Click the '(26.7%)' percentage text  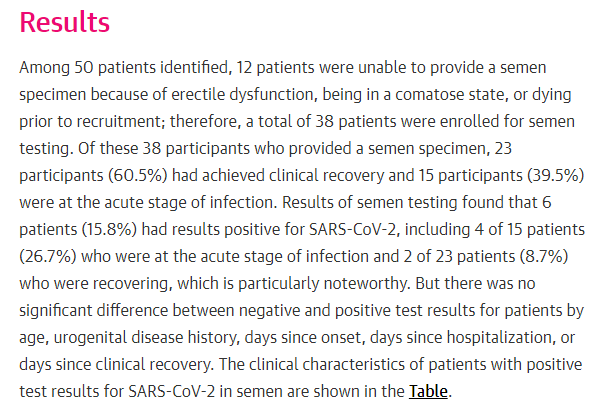[x=52, y=252]
